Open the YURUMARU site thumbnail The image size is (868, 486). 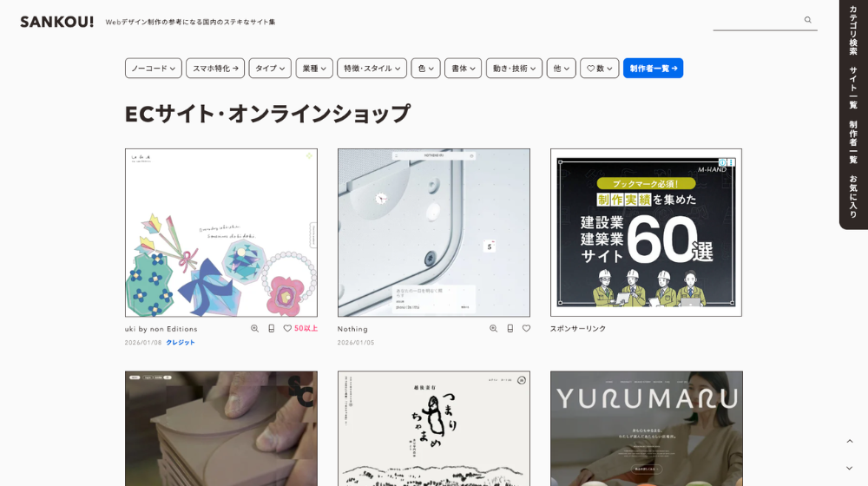pyautogui.click(x=646, y=429)
